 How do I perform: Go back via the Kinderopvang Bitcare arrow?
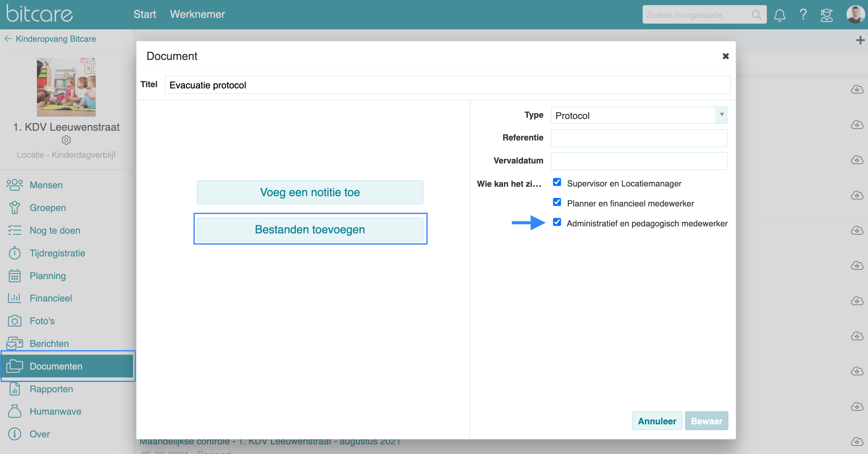pyautogui.click(x=8, y=39)
